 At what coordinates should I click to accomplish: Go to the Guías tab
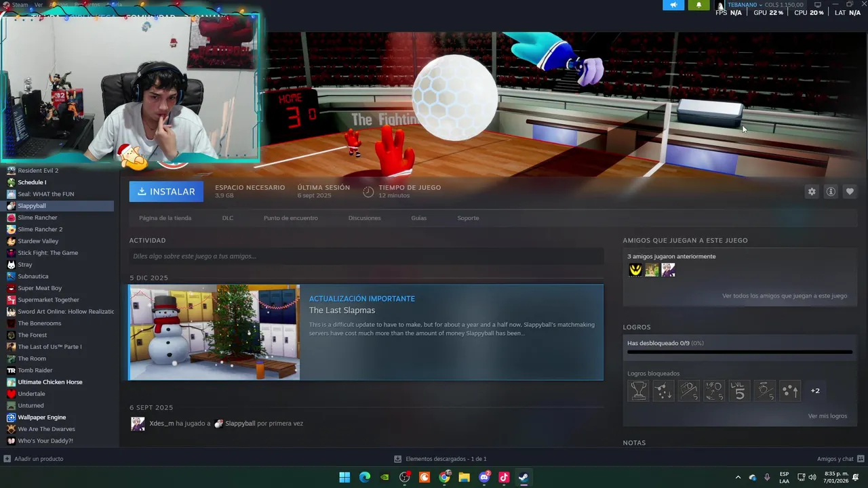pyautogui.click(x=418, y=218)
